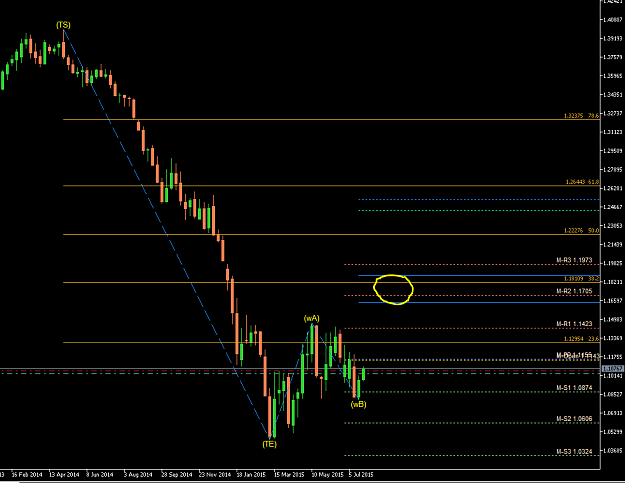The height and width of the screenshot is (483, 625).
Task: Click the 3 Aug 2014 date label
Action: point(138,475)
